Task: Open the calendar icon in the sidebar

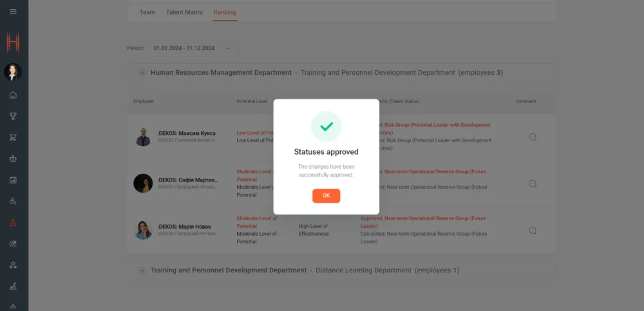Action: click(x=14, y=180)
